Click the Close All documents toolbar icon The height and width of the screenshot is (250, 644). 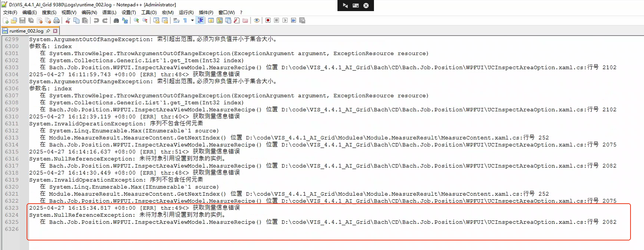coord(48,20)
